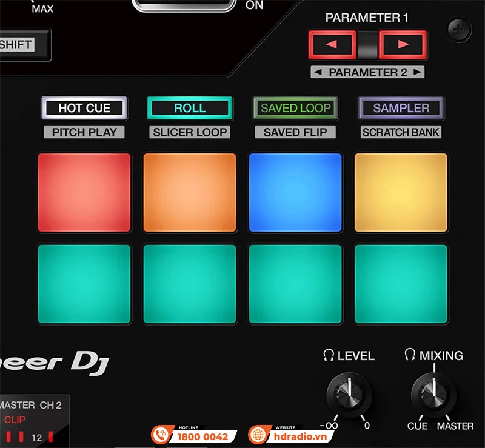Click the CLIP indicator label
Image resolution: width=485 pixels, height=448 pixels.
[x=15, y=420]
